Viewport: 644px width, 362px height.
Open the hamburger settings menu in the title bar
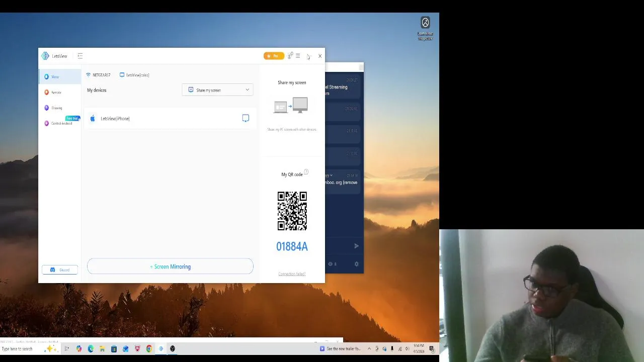[x=298, y=56]
